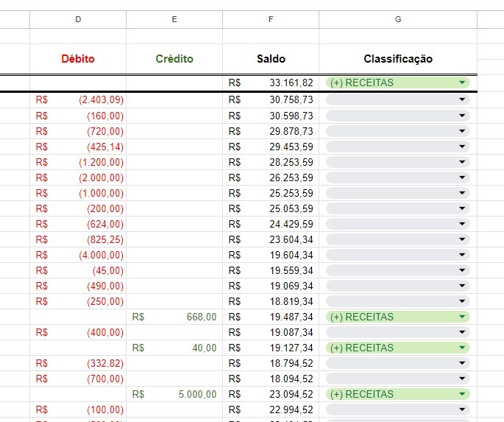Click the Saldo header cell
Viewport: 504px width, 422px height.
271,59
